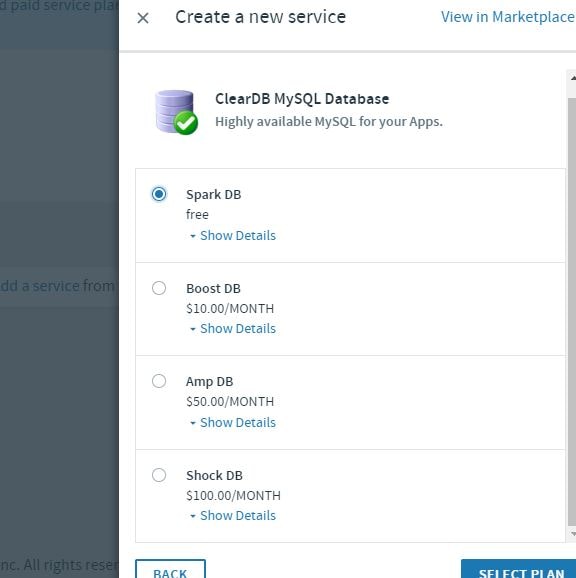Viewport: 576px width, 578px height.
Task: Click the $50.00/MONTH price text
Action: click(230, 401)
